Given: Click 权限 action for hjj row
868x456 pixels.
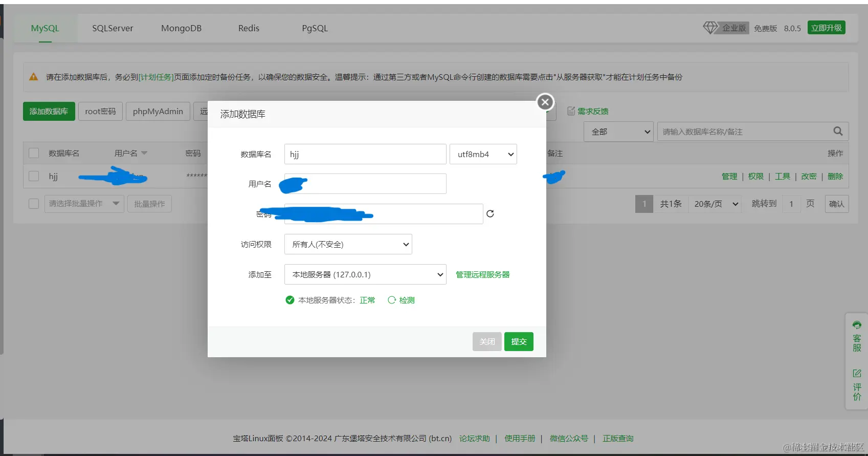Looking at the screenshot, I should click(x=756, y=176).
